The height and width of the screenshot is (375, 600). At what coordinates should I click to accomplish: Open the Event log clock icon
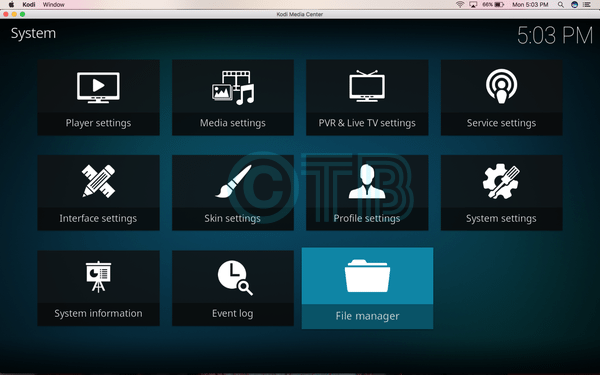tap(235, 278)
